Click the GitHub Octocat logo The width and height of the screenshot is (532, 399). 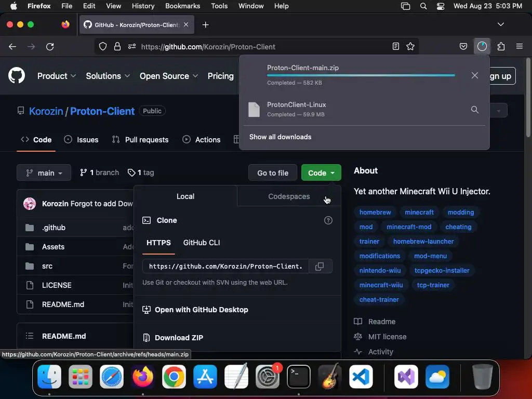coord(17,75)
